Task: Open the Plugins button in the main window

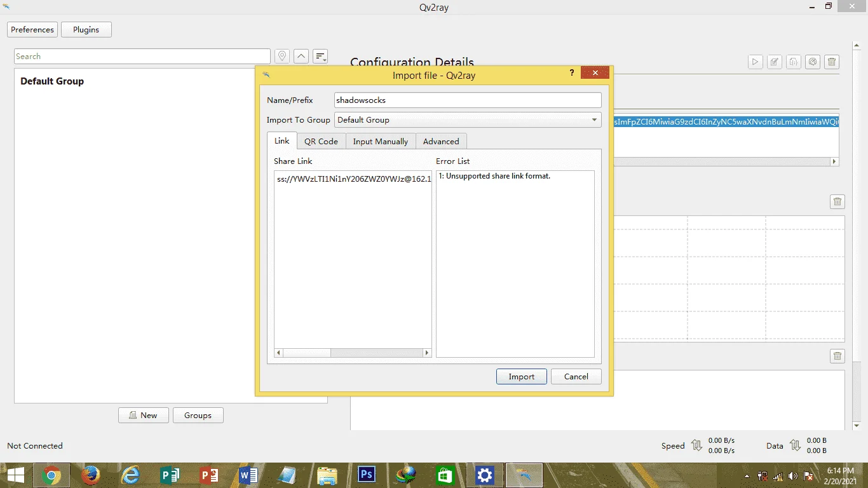Action: (86, 29)
